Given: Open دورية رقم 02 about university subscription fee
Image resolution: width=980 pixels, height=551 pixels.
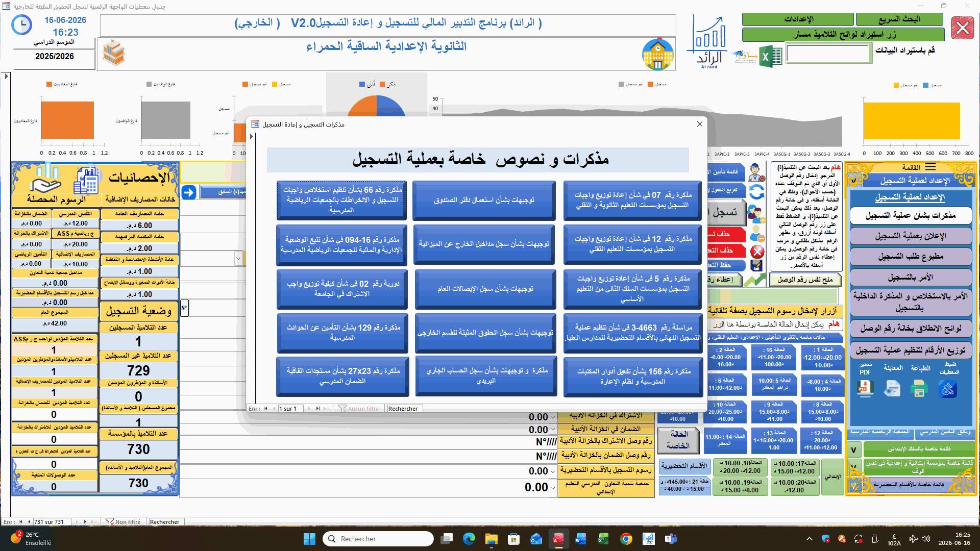Looking at the screenshot, I should (342, 289).
